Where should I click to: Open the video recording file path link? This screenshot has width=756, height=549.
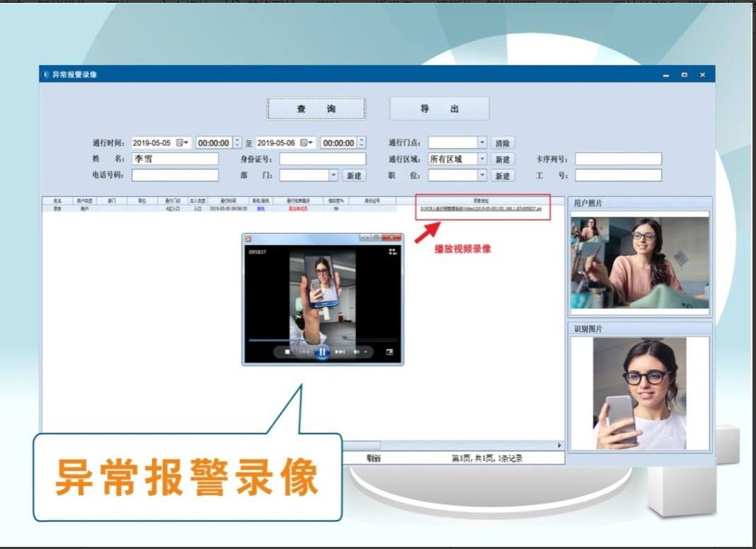(481, 209)
